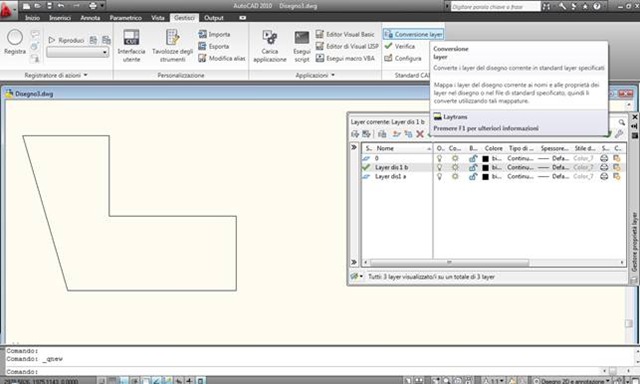Viewport: 640px width, 384px height.
Task: Toggle the freeze sun icon for Layer dis 1 b
Action: [455, 167]
